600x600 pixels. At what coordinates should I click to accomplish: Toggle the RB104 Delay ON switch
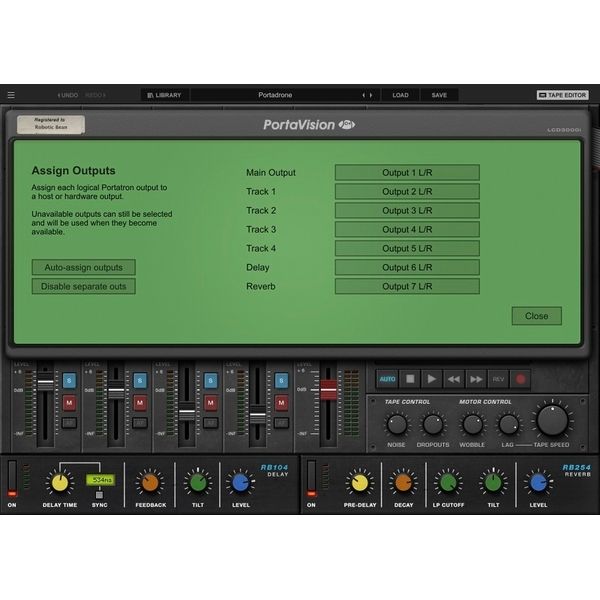click(x=12, y=478)
